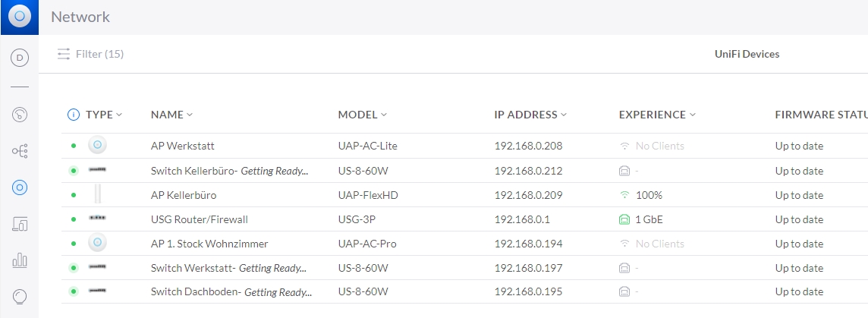Open the Filter (15) options

91,54
